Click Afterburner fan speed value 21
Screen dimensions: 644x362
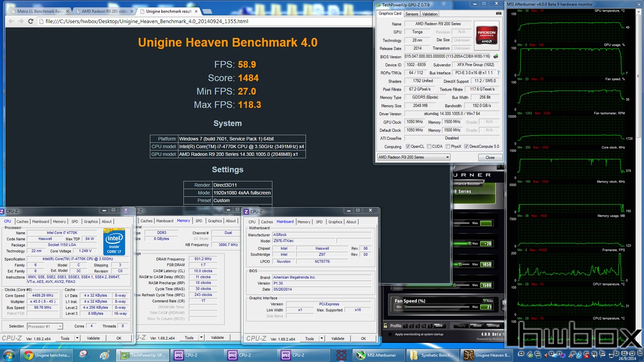[x=486, y=307]
